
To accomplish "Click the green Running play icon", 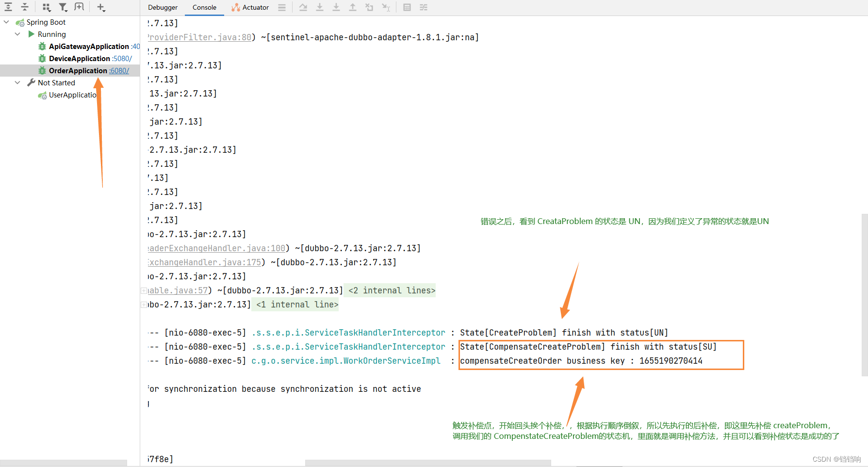I will coord(32,34).
